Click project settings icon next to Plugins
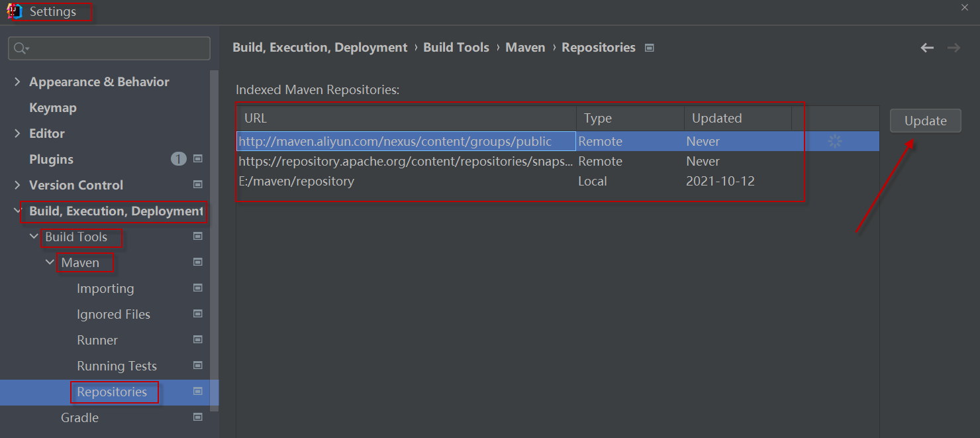The height and width of the screenshot is (438, 980). (x=197, y=159)
